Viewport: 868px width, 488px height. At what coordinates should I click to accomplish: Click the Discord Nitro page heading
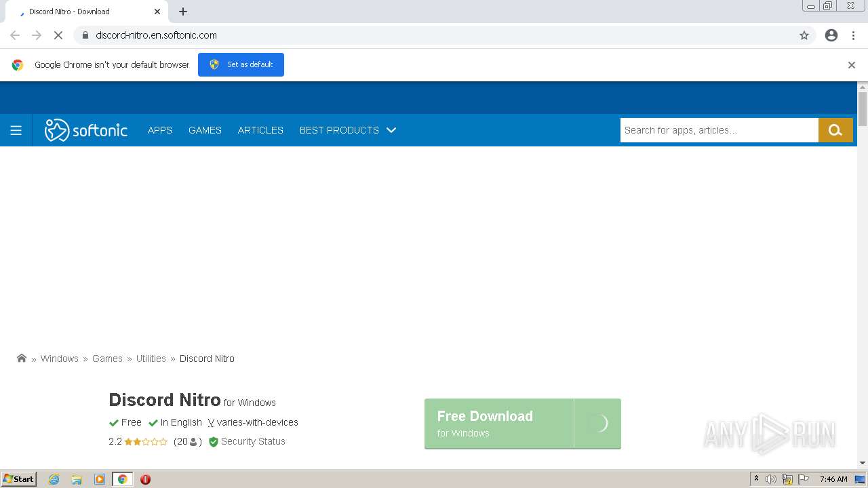[x=165, y=400]
